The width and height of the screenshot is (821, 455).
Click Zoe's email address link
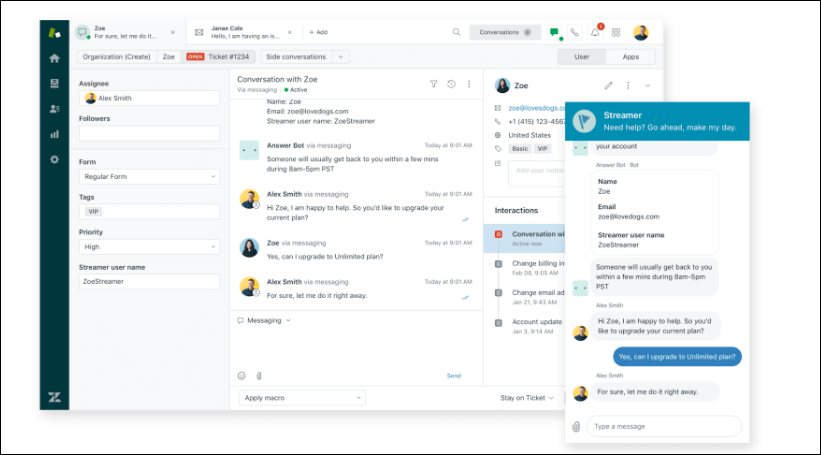pyautogui.click(x=536, y=108)
